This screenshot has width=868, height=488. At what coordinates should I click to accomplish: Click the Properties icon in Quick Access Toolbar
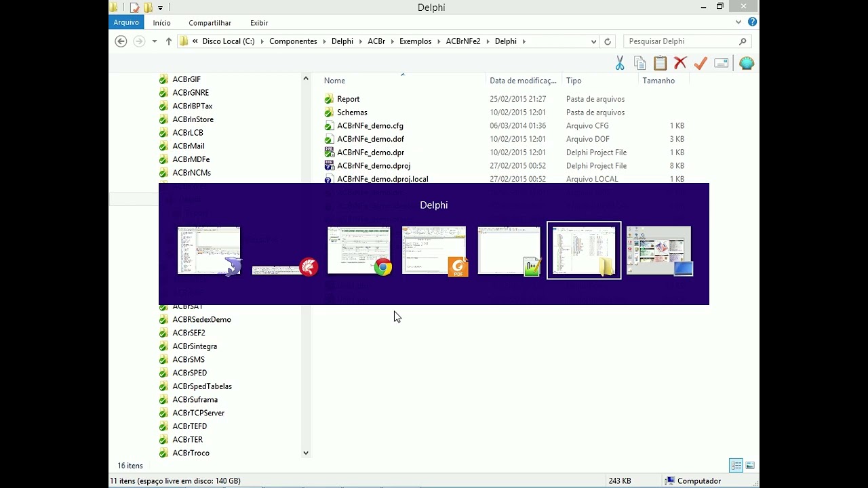point(134,7)
